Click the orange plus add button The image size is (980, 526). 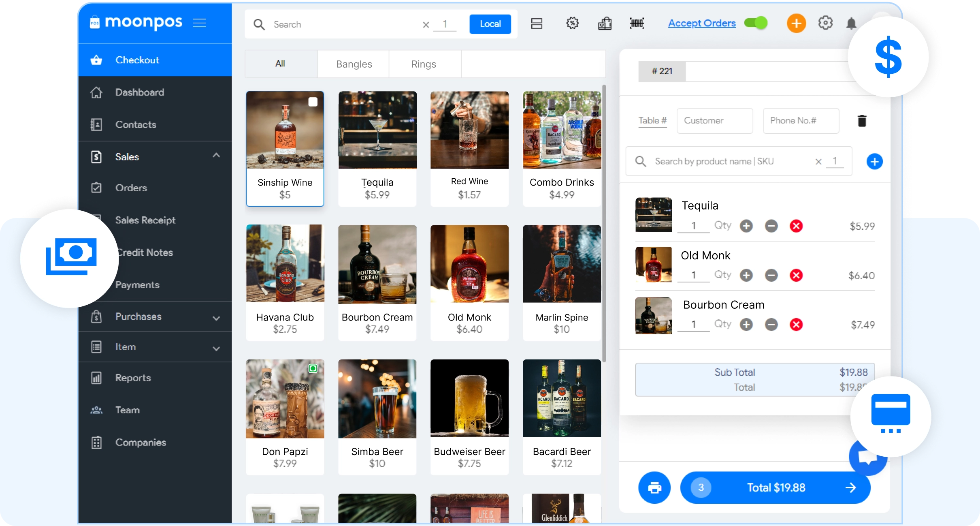[x=796, y=24]
